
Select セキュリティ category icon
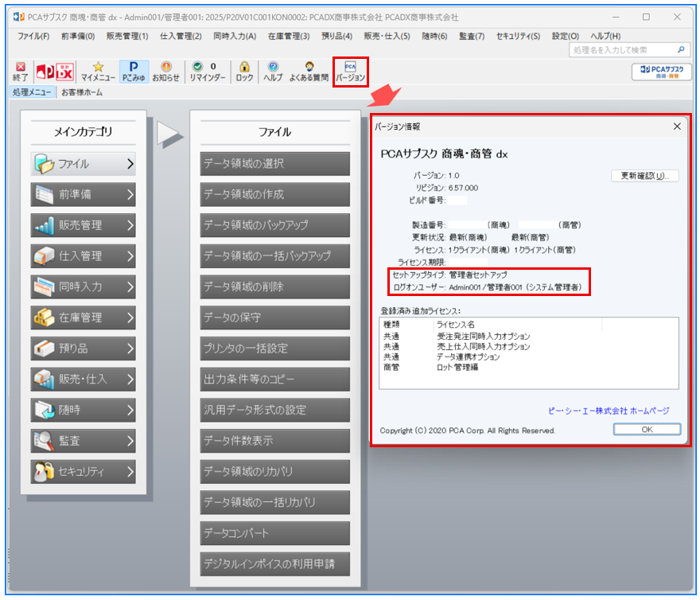45,472
